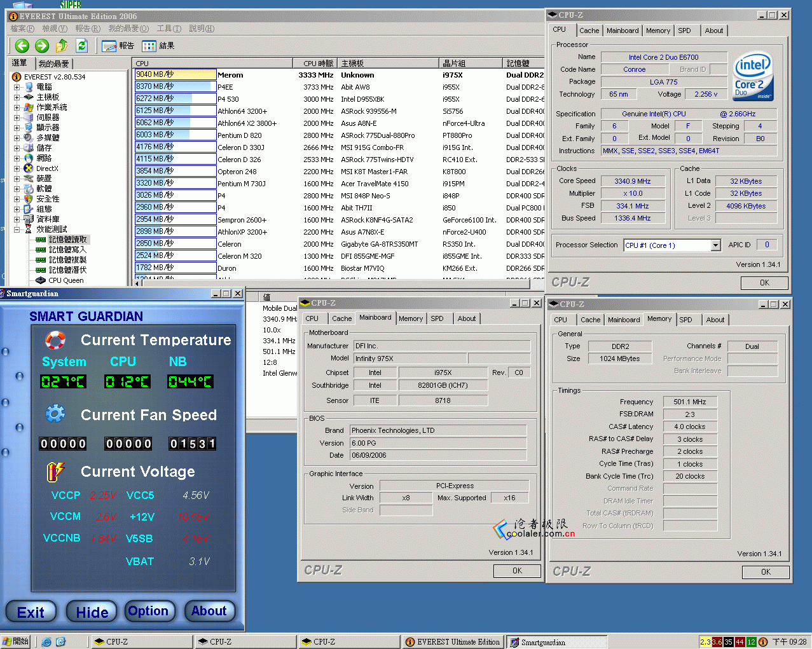
Task: Click the Exit button in Smartguardian
Action: (31, 612)
